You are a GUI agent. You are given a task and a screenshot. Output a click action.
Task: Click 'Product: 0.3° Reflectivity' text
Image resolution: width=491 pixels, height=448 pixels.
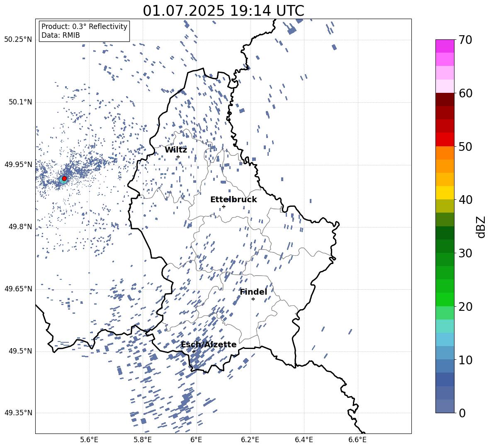84,27
